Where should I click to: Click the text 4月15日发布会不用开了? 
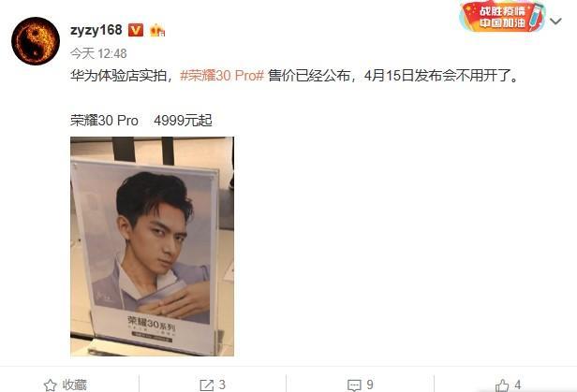(x=437, y=76)
